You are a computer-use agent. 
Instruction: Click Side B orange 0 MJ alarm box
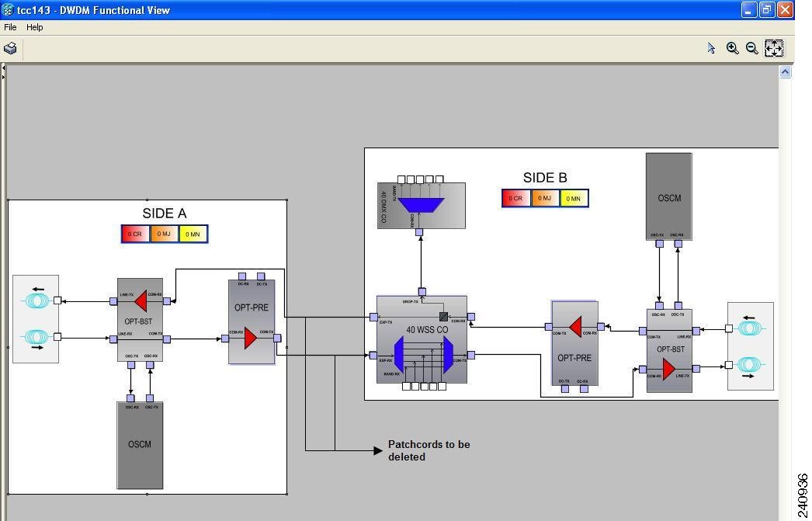[545, 198]
